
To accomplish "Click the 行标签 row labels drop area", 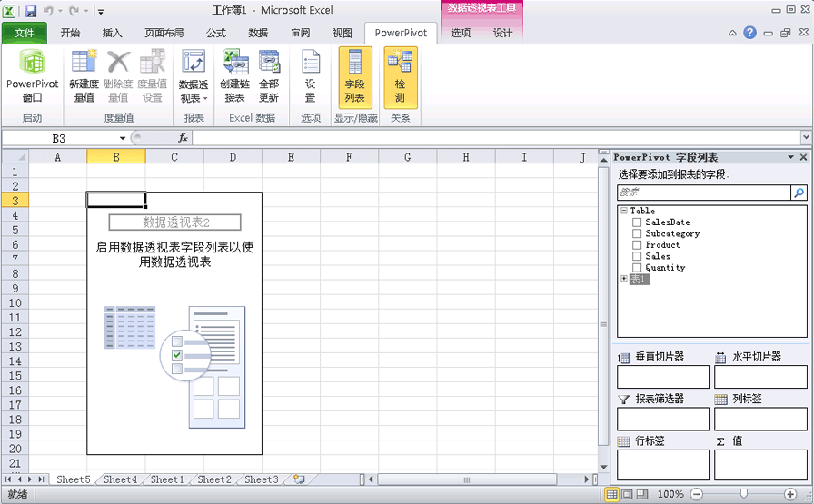I will (663, 465).
